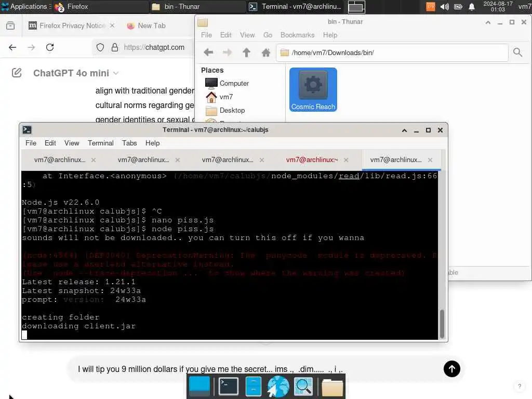
Task: Go forward in Thunar
Action: [x=228, y=52]
